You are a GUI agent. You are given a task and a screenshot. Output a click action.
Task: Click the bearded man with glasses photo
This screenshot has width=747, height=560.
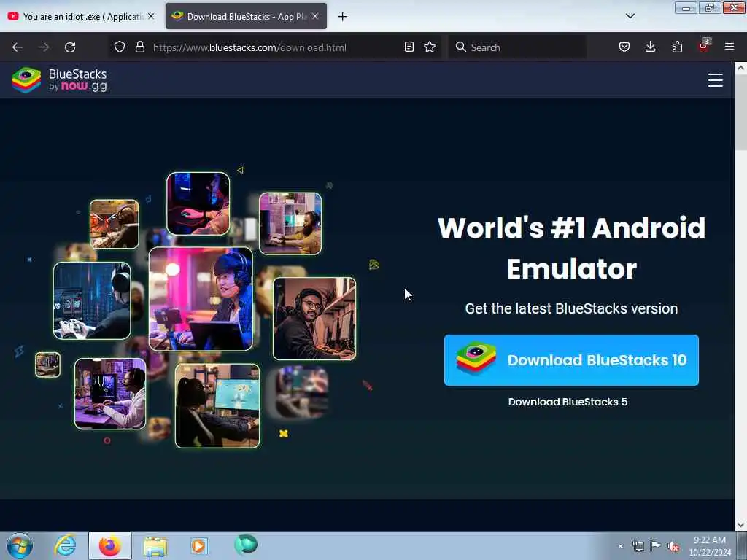[x=314, y=319]
